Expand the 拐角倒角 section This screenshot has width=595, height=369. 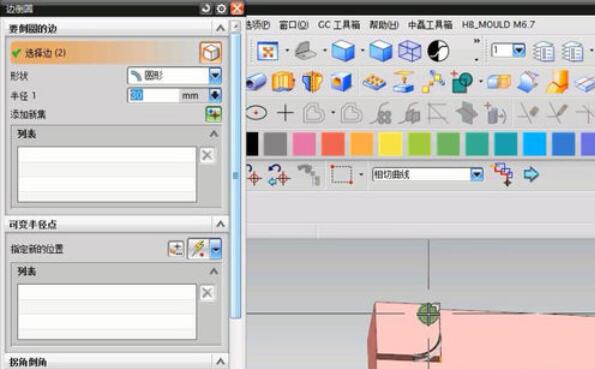click(x=220, y=361)
